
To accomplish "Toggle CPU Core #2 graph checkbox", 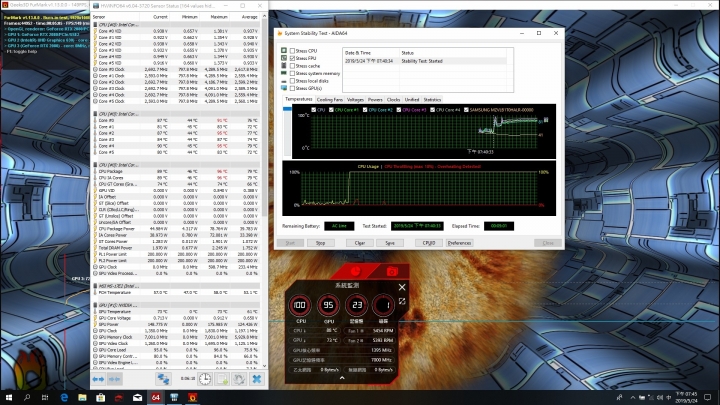I will tap(365, 110).
